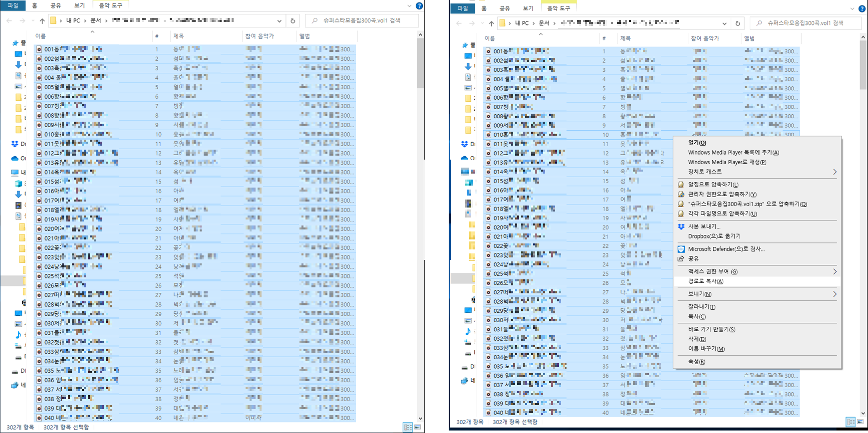Click the audio file icon of row 001 in left window
The image size is (868, 433).
tap(39, 49)
